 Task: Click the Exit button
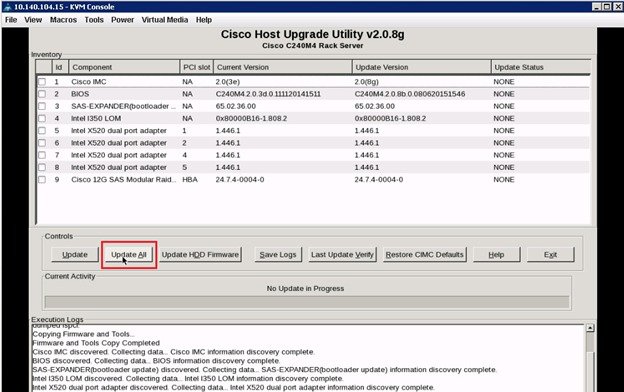[x=550, y=255]
